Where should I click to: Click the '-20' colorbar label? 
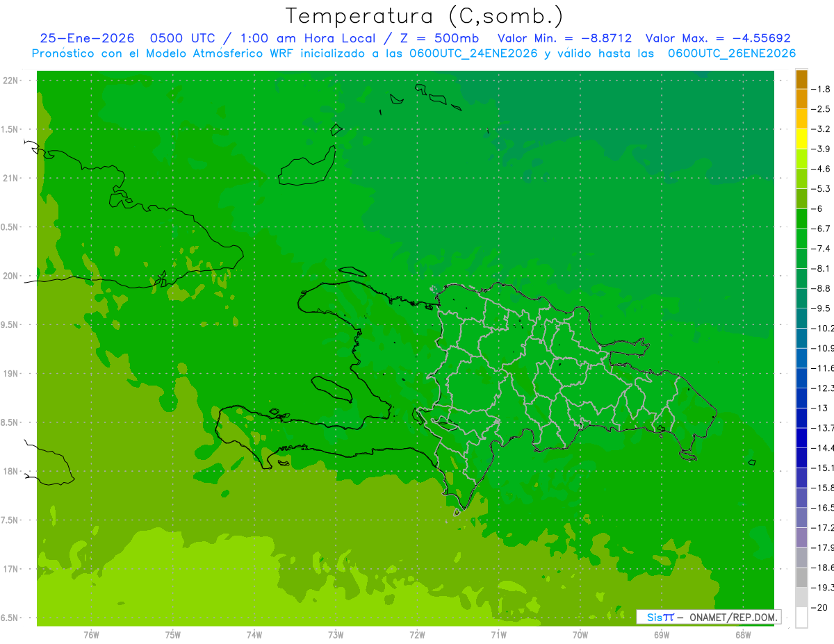[819, 607]
